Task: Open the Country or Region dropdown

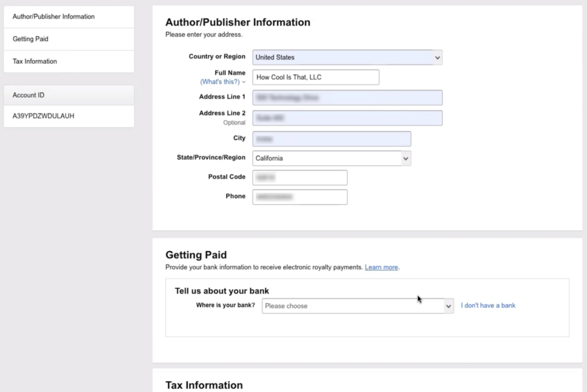Action: pyautogui.click(x=347, y=57)
